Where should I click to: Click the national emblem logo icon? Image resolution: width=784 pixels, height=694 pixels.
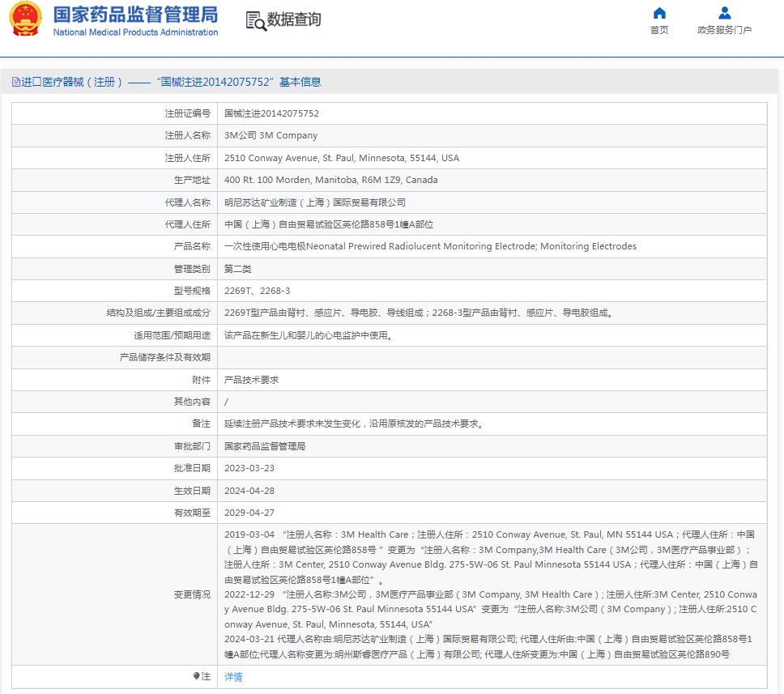(x=25, y=19)
